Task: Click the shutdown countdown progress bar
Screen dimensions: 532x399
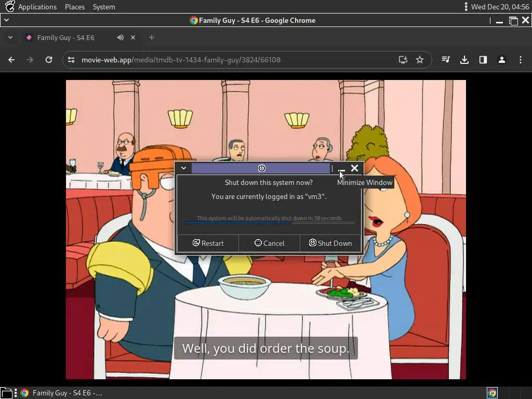Action: pyautogui.click(x=269, y=223)
